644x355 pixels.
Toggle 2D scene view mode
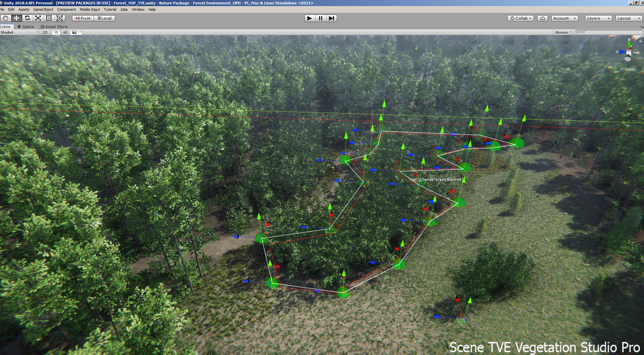pos(45,32)
